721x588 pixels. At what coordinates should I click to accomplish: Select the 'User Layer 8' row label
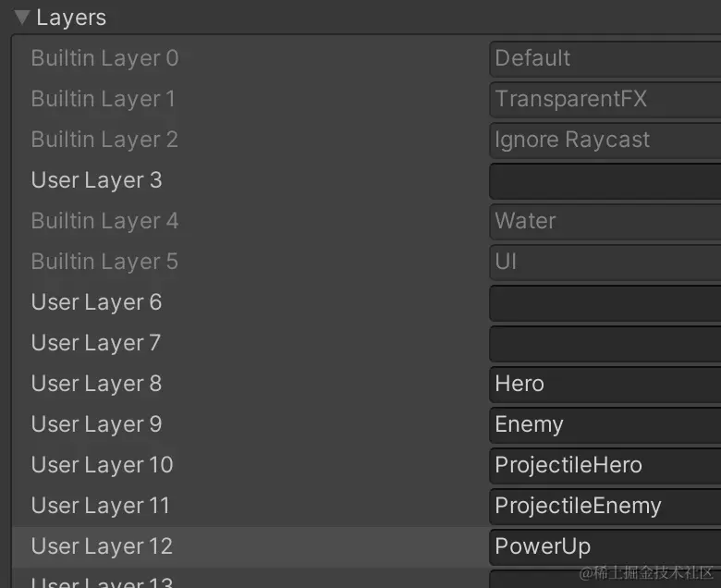pos(96,384)
